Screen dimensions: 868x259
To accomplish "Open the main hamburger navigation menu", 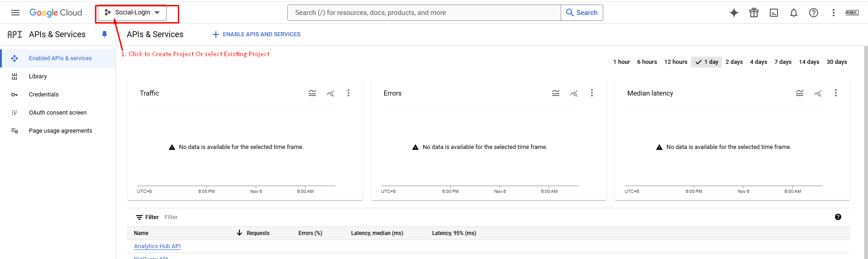I will (15, 13).
